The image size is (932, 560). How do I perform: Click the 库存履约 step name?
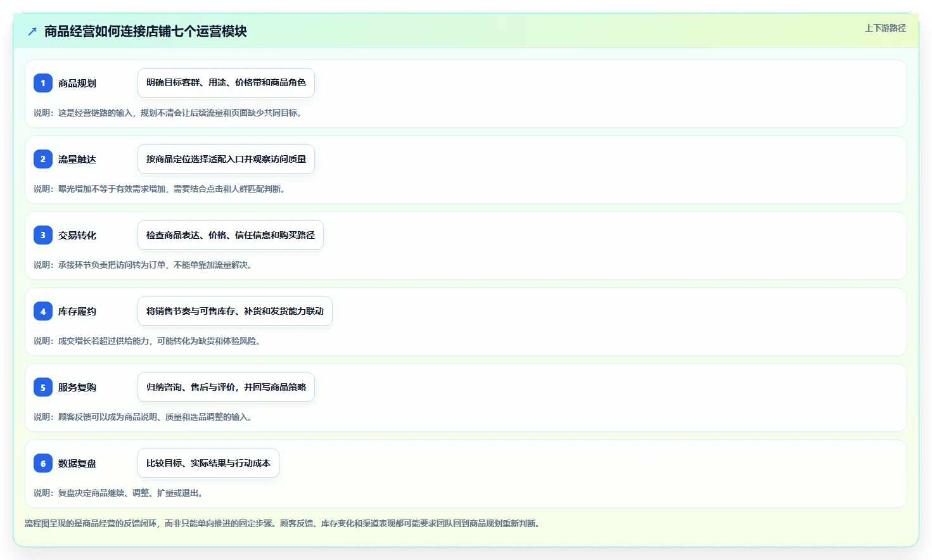77,311
